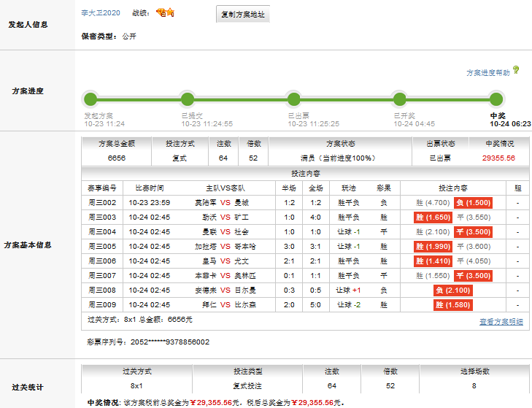This screenshot has height=408, width=532.
Task: Click the progress bar between 已提交 and 已出票
Action: pyautogui.click(x=241, y=99)
